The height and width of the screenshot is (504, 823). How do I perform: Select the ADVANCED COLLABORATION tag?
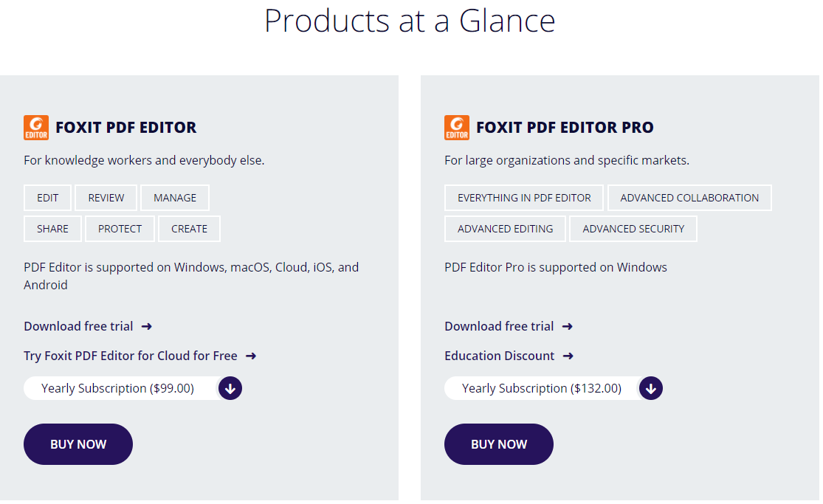coord(689,198)
